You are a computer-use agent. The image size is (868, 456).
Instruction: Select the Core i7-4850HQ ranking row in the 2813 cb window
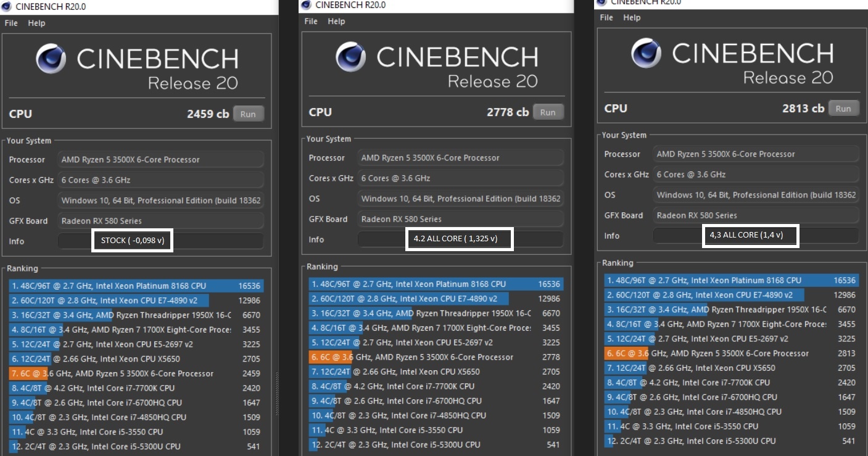(x=731, y=412)
